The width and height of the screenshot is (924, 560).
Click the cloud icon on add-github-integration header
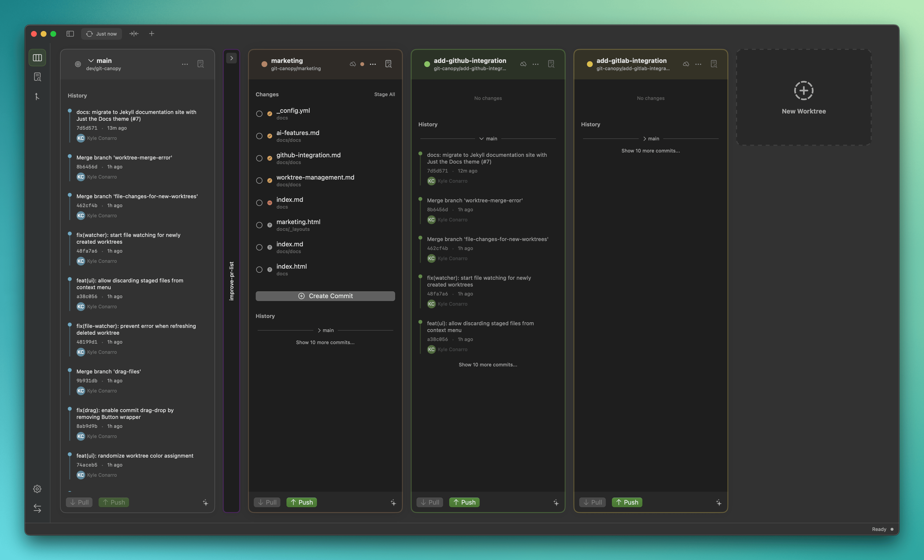(524, 64)
